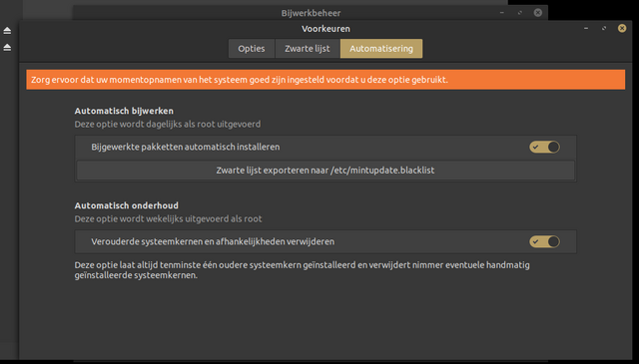Switch to the Opties tab
This screenshot has width=639, height=364.
(251, 49)
